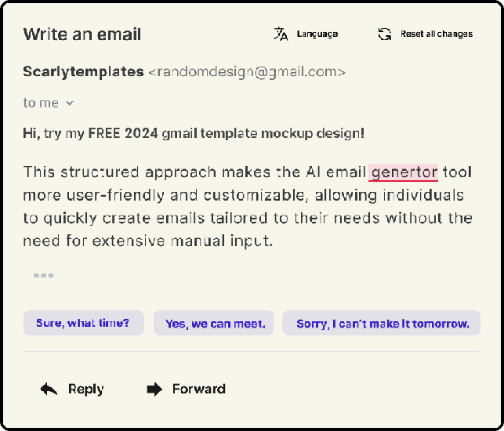Screen dimensions: 504x431
Task: Click the "Write an email" heading
Action: [82, 34]
